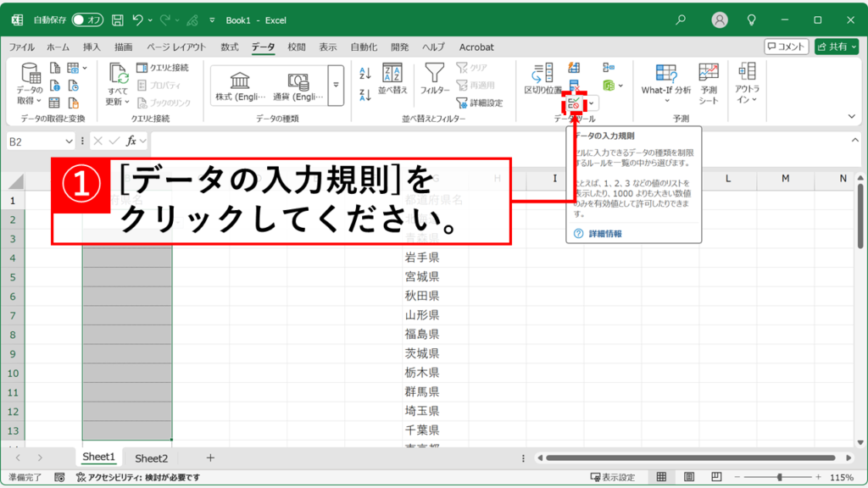Viewport: 868px width, 488px height.
Task: Click the Recent Sources icon
Action: click(x=74, y=86)
